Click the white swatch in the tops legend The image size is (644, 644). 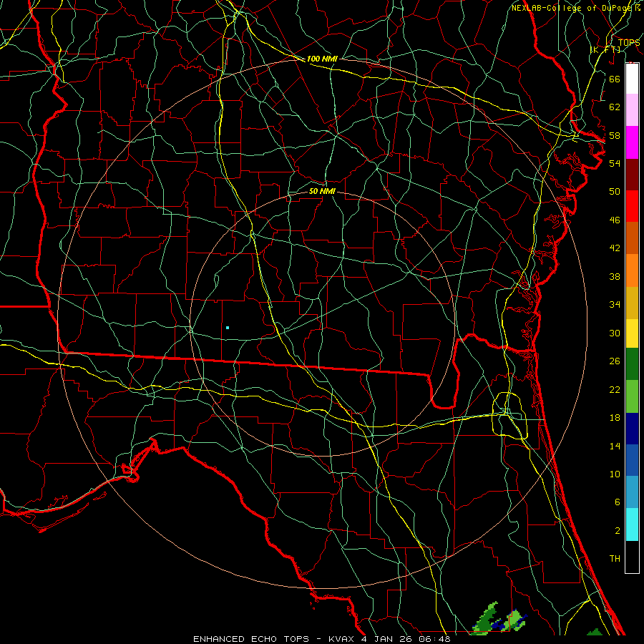tap(632, 79)
